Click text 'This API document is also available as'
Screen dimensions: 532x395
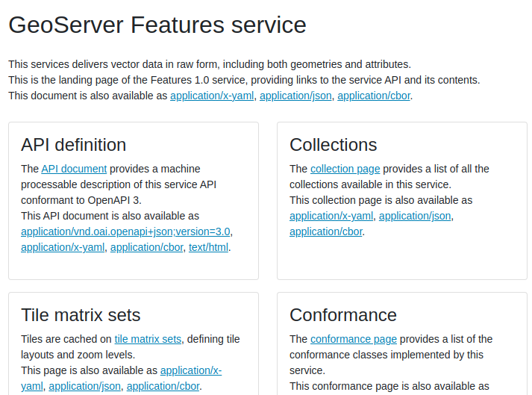110,216
